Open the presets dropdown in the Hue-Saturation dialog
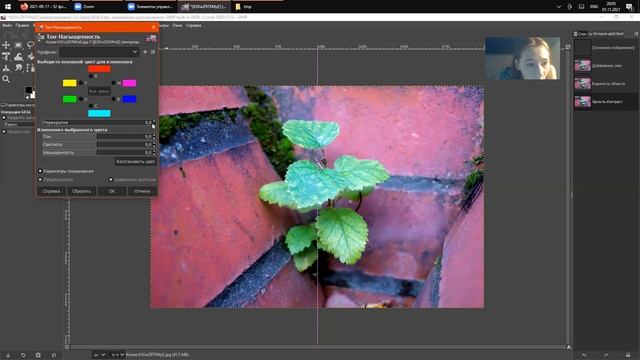The width and height of the screenshot is (640, 360). tap(99, 52)
